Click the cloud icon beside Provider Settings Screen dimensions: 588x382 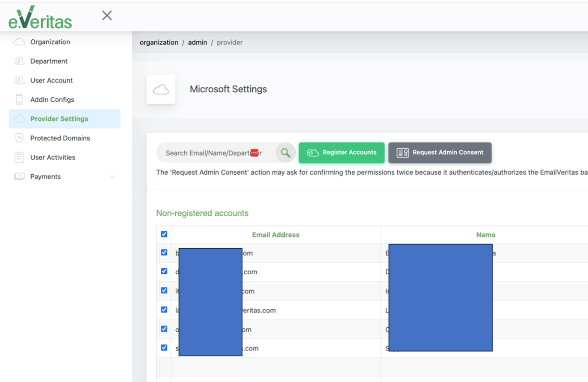tap(19, 119)
